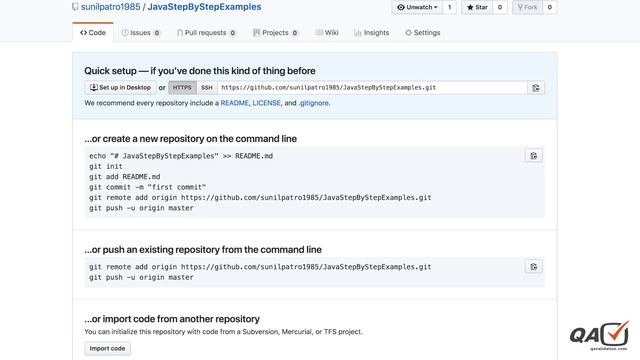This screenshot has height=360, width=640.
Task: Open the Unwatch dropdown
Action: [x=417, y=7]
